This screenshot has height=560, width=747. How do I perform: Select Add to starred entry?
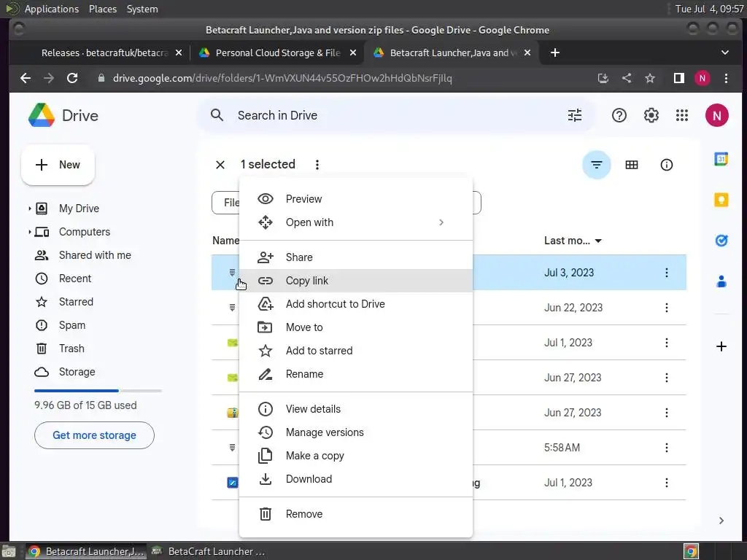click(x=355, y=351)
